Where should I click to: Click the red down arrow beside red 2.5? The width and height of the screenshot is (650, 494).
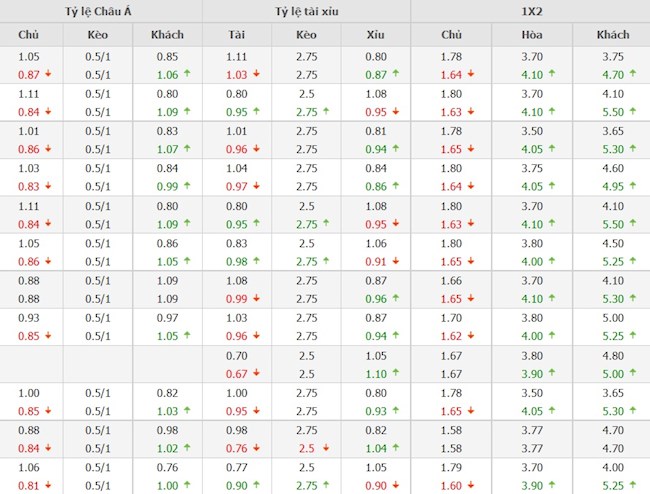tap(325, 448)
